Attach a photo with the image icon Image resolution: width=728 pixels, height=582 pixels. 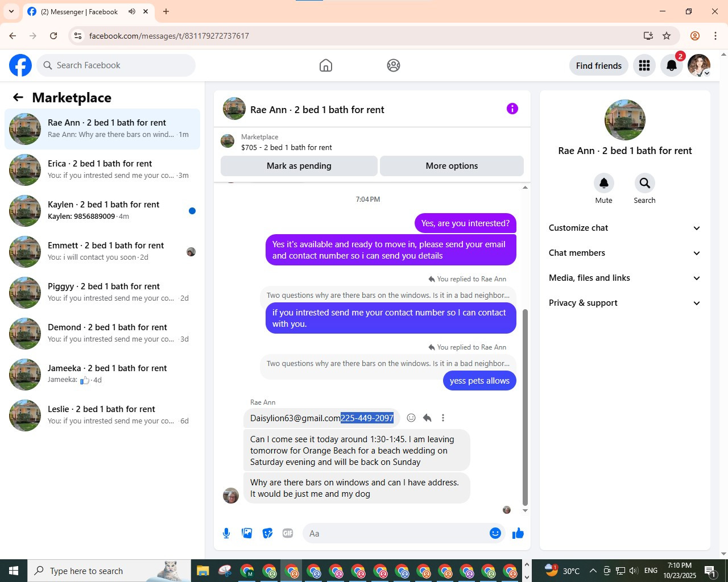point(247,533)
